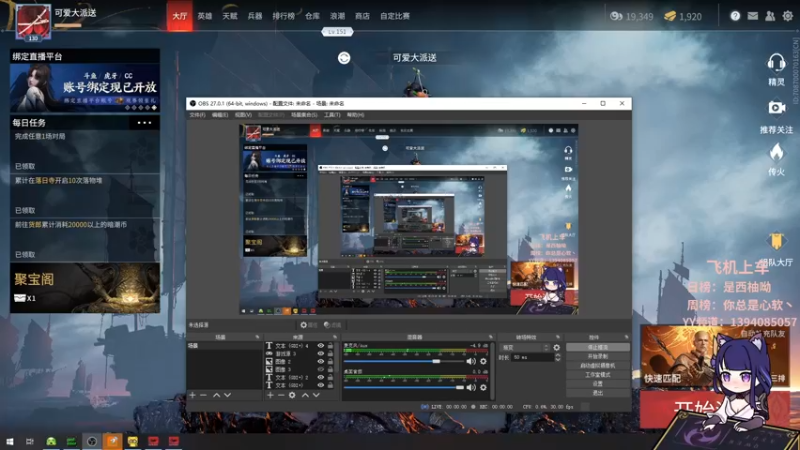Image resolution: width=800 pixels, height=450 pixels.
Task: Pop out the 混音器 dock panel
Action: pyautogui.click(x=490, y=337)
